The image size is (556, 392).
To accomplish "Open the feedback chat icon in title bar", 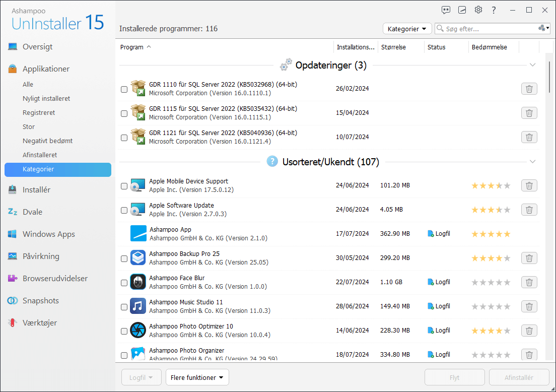I will [x=446, y=10].
